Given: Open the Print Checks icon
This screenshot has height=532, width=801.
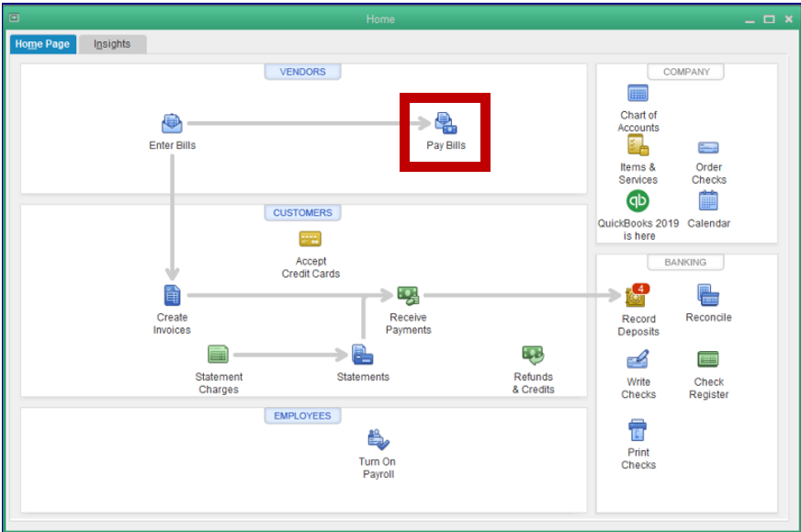Looking at the screenshot, I should (x=637, y=430).
